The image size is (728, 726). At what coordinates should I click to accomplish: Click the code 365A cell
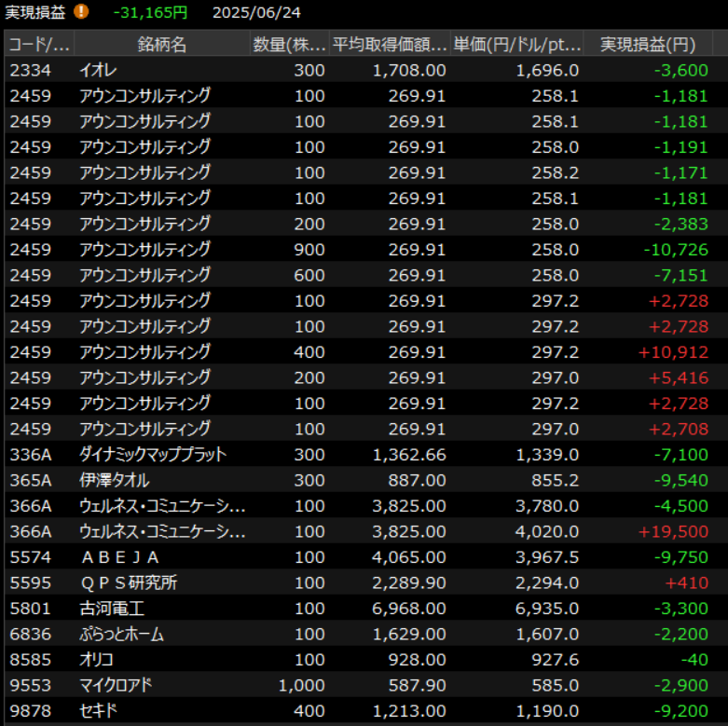pyautogui.click(x=31, y=481)
